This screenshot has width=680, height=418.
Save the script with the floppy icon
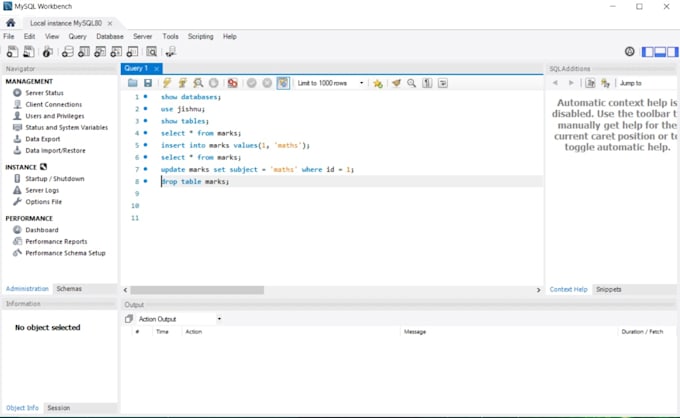(x=148, y=83)
